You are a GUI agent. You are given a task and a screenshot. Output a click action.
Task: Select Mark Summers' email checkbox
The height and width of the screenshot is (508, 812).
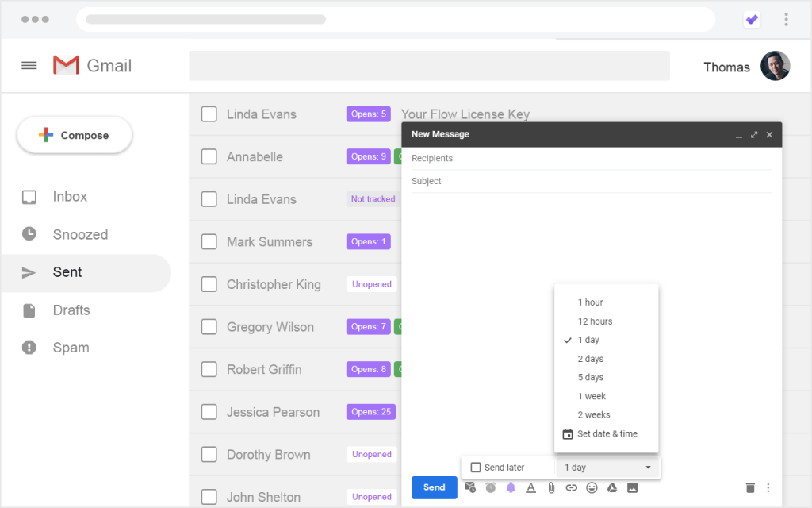pyautogui.click(x=209, y=241)
